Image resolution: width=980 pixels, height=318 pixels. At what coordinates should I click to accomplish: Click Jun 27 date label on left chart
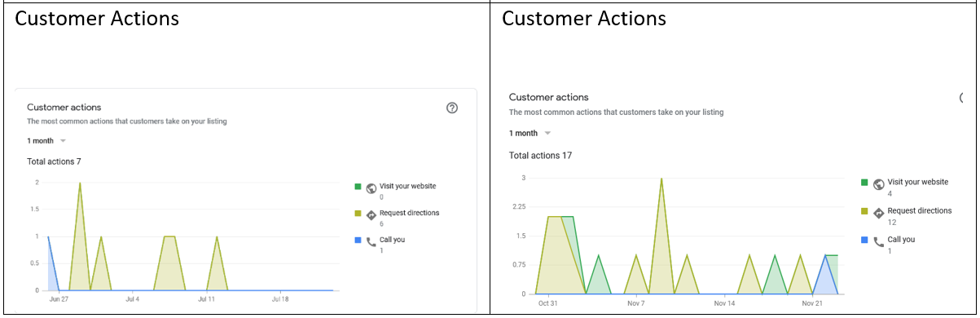[59, 299]
